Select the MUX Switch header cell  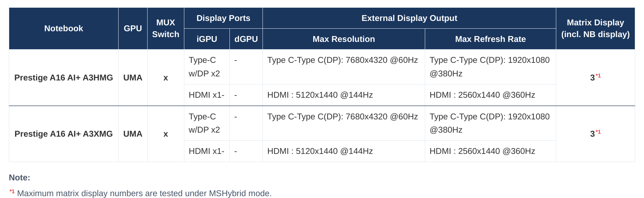(166, 28)
